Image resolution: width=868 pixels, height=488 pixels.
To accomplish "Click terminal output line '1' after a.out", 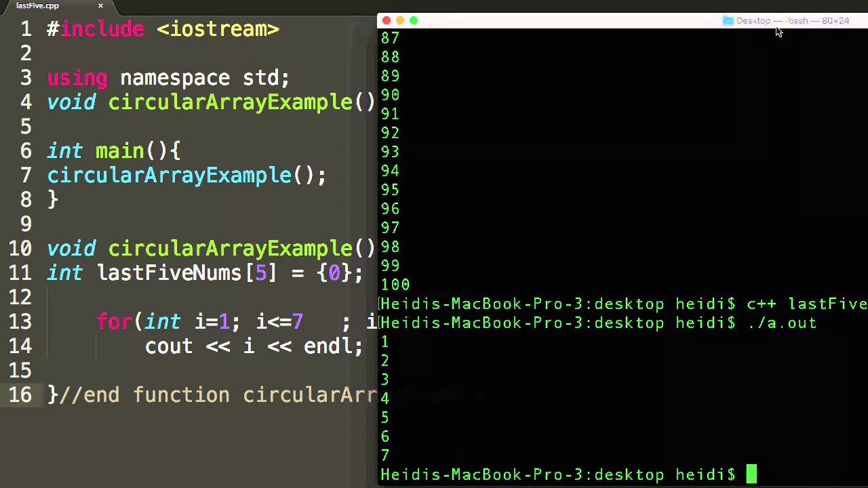I will click(384, 342).
